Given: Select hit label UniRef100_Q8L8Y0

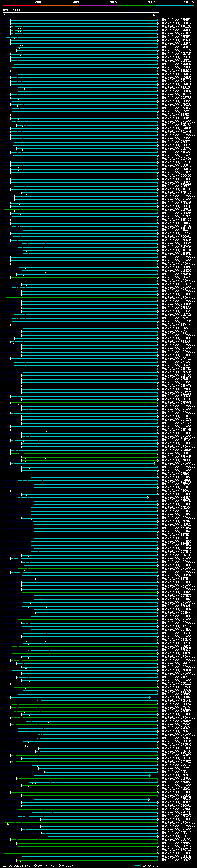Looking at the screenshot, I should [x=177, y=118].
